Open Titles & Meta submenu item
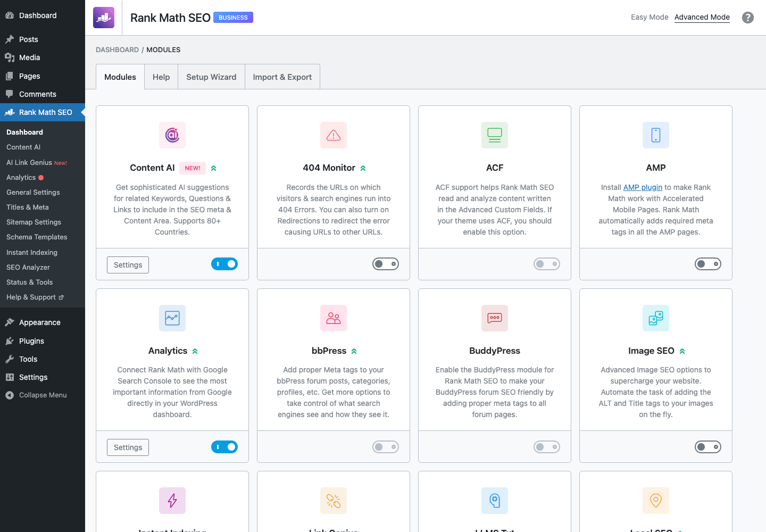 point(28,207)
